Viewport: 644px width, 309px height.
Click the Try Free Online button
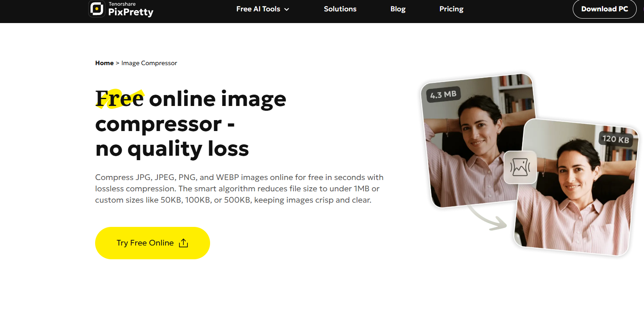[x=153, y=243]
